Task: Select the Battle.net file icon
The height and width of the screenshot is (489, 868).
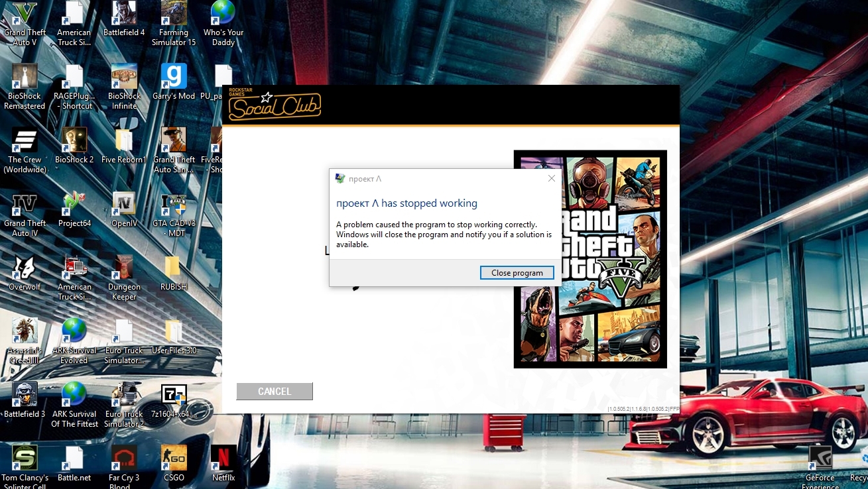Action: pos(74,464)
